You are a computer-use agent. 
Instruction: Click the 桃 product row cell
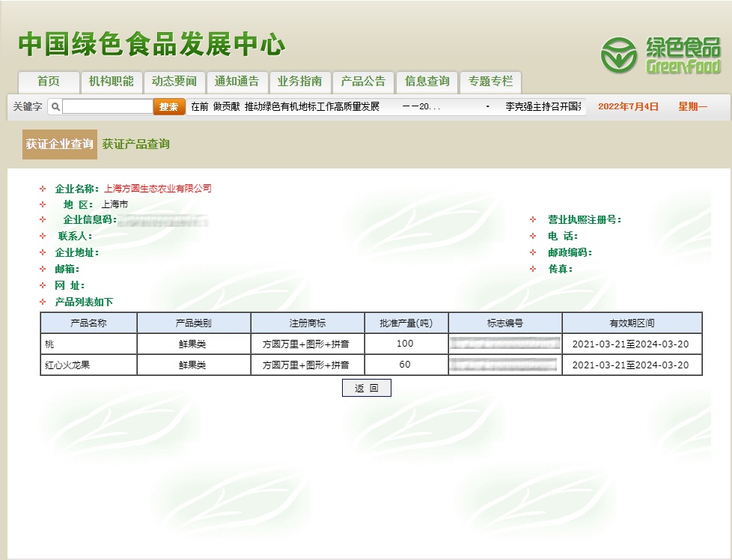coord(88,344)
